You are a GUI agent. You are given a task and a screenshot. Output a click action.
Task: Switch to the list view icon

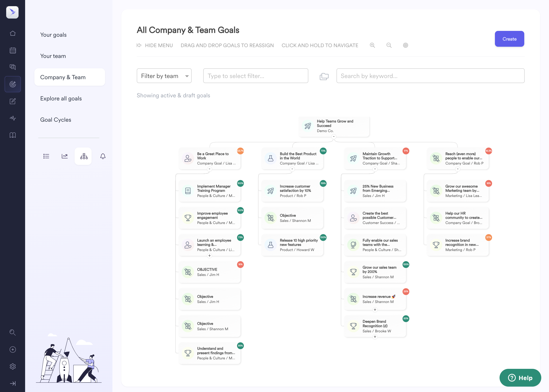[46, 156]
